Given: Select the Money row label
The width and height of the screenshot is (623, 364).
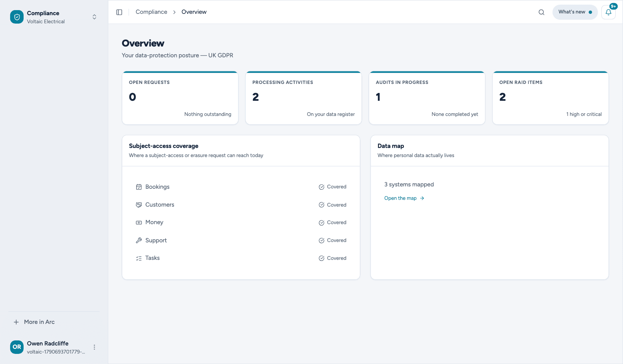Looking at the screenshot, I should pos(154,222).
